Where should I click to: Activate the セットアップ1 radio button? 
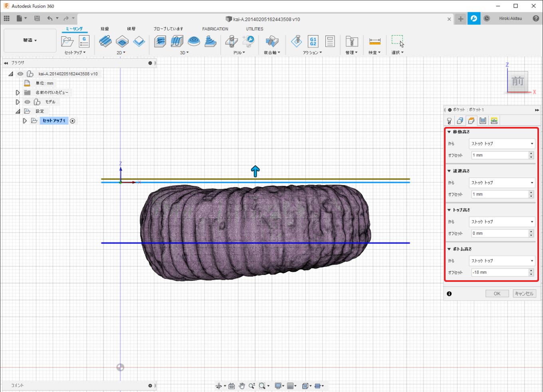pos(73,121)
